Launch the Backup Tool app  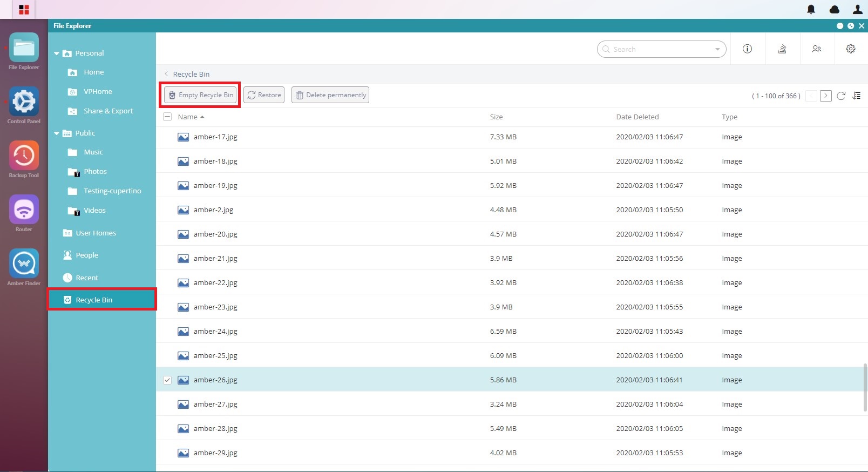click(24, 156)
